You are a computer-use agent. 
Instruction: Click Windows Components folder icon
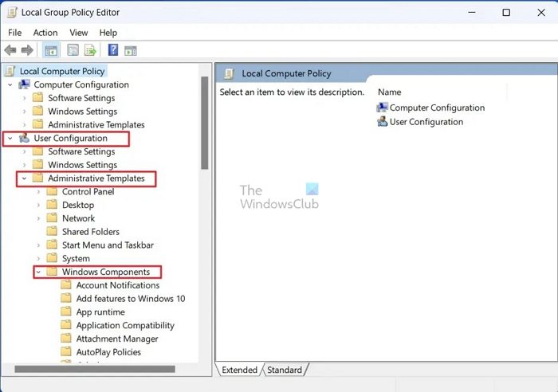52,272
